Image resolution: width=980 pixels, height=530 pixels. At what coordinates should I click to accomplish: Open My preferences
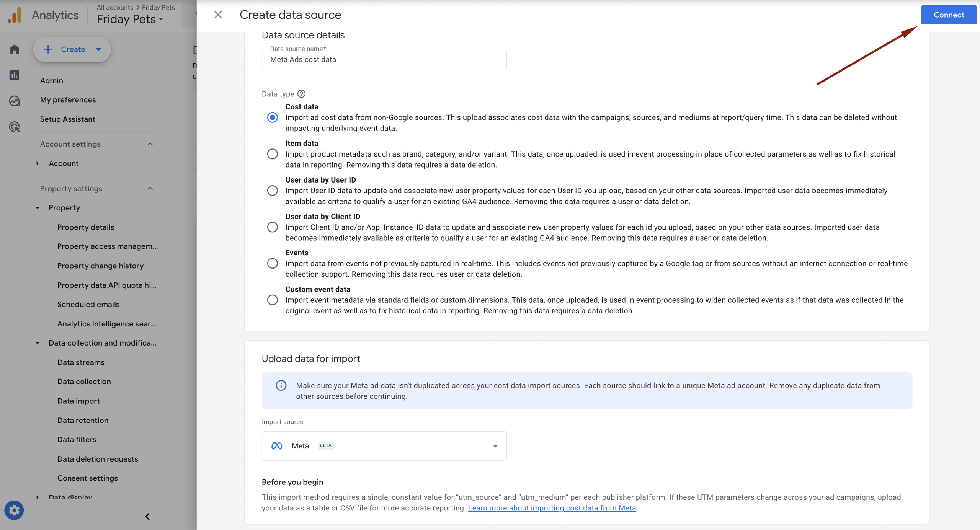[x=68, y=99]
